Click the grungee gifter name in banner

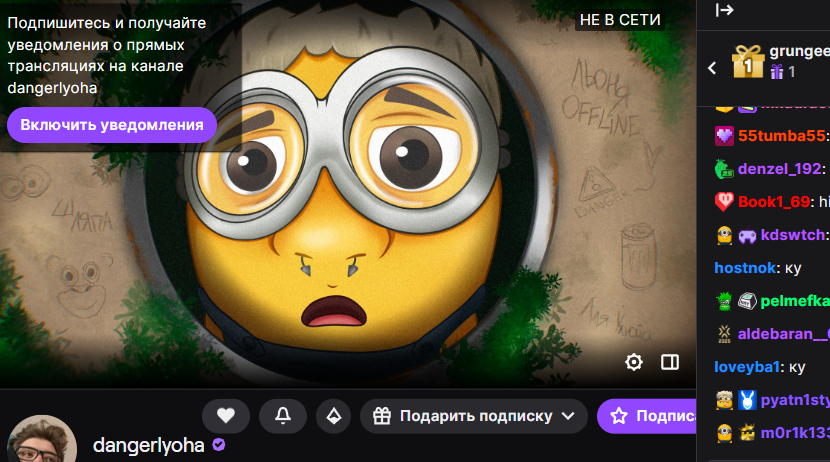(x=800, y=51)
